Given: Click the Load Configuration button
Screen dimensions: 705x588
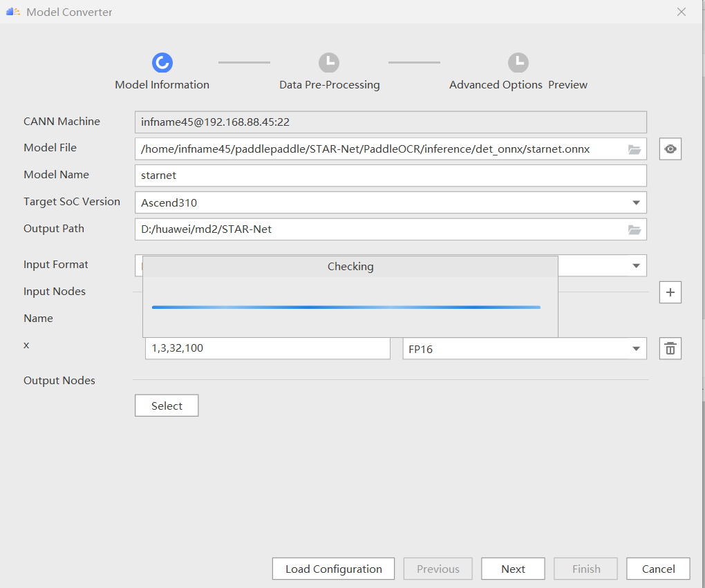Looking at the screenshot, I should point(333,569).
